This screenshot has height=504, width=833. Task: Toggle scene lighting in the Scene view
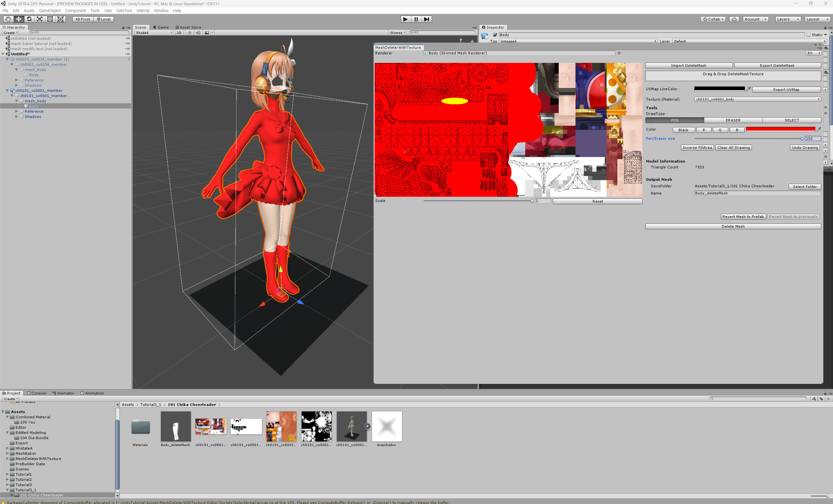(190, 33)
